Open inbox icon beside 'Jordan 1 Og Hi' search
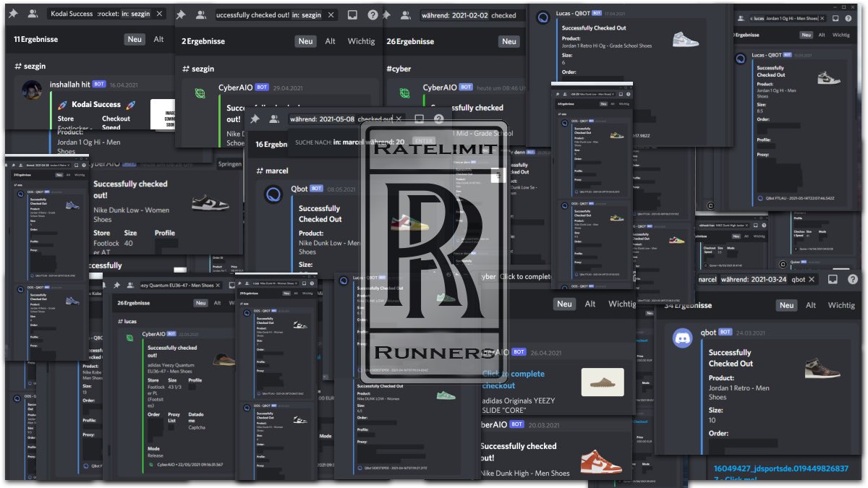The width and height of the screenshot is (868, 488). pos(834,17)
